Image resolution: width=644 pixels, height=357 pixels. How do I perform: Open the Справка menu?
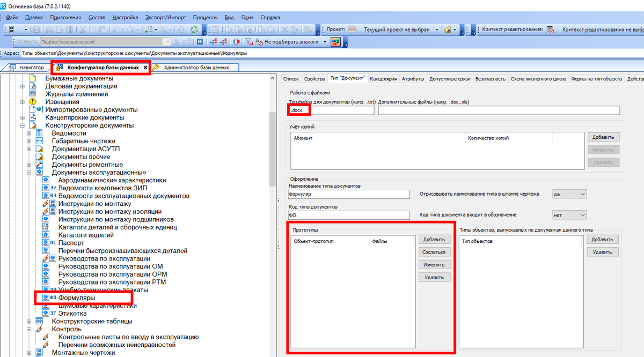pyautogui.click(x=270, y=17)
